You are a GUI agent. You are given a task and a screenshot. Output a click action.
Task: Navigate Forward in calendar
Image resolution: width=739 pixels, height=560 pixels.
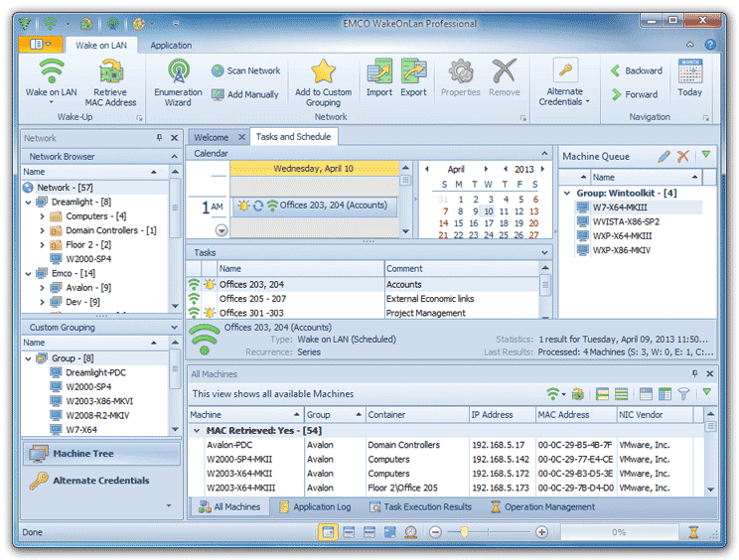click(635, 94)
